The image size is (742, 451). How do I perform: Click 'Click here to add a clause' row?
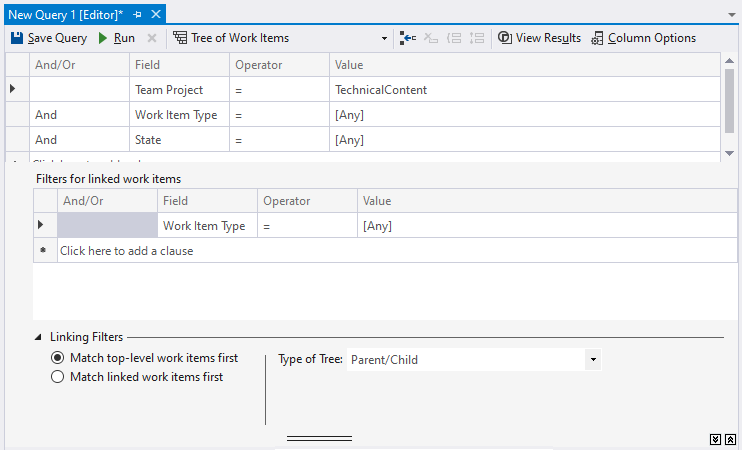(126, 251)
